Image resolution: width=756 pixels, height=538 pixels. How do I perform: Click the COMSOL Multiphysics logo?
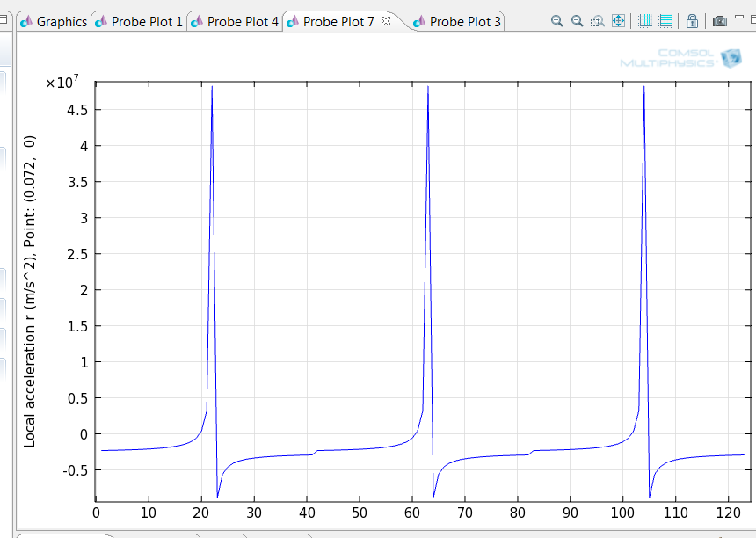tap(680, 58)
